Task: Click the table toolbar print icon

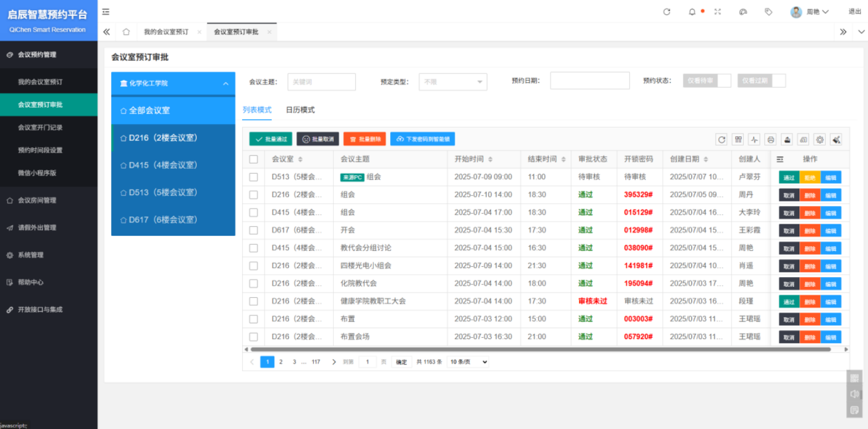Action: tap(771, 140)
